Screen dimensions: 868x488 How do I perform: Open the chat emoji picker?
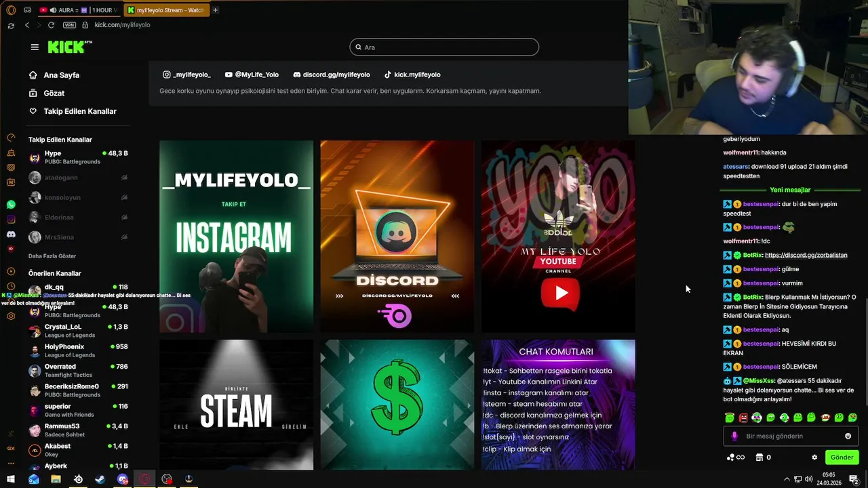coord(848,436)
